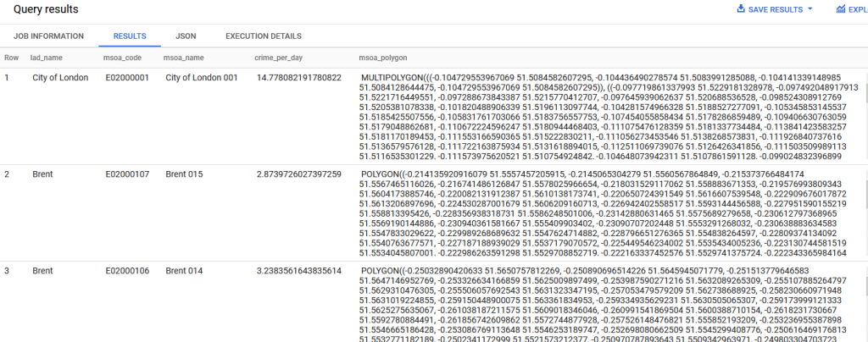Image resolution: width=868 pixels, height=342 pixels.
Task: Select the 'City of London' lad_name cell
Action: click(60, 78)
